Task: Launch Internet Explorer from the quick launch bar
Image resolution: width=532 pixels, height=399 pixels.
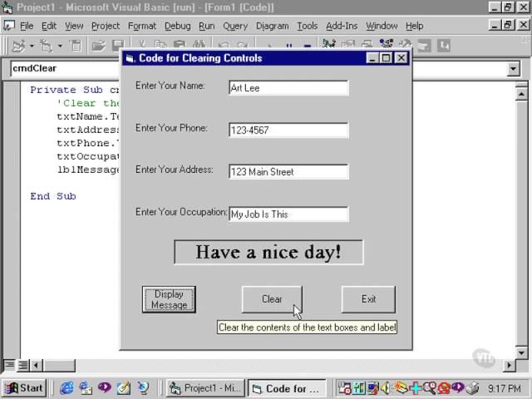Action: (x=66, y=388)
